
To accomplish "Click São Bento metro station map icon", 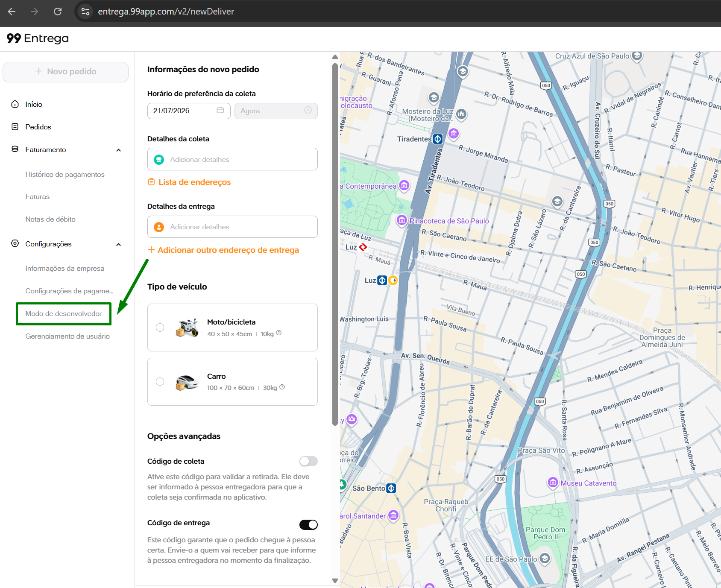I will tap(391, 488).
